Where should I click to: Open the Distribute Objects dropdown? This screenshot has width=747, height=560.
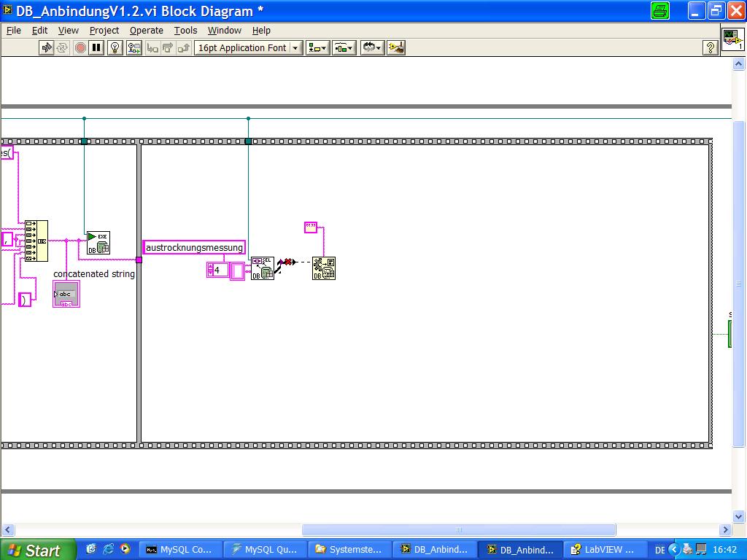(x=344, y=47)
